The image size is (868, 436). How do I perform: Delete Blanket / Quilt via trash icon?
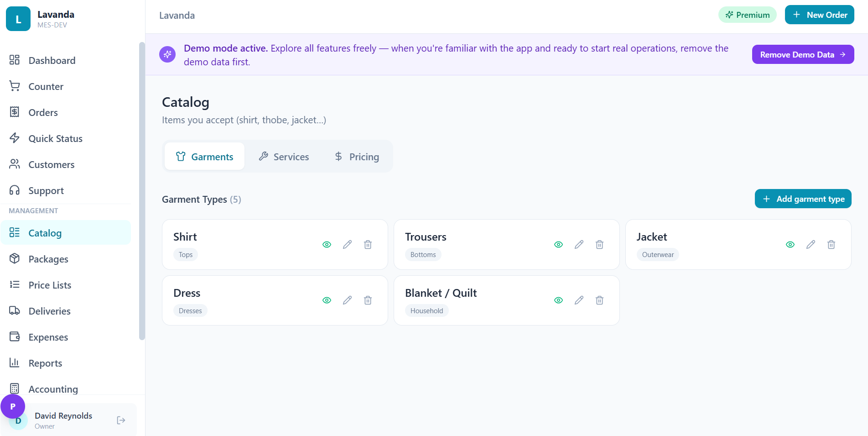click(x=599, y=300)
